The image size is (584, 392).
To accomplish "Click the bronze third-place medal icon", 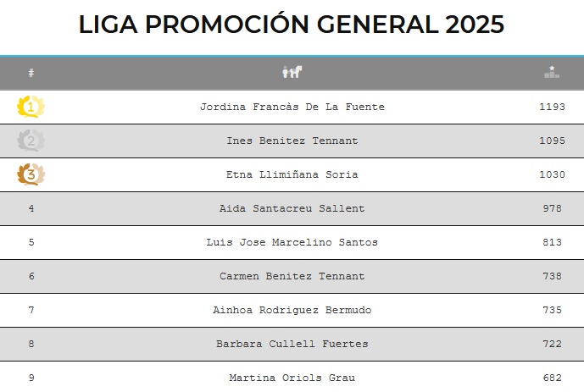I will (31, 174).
